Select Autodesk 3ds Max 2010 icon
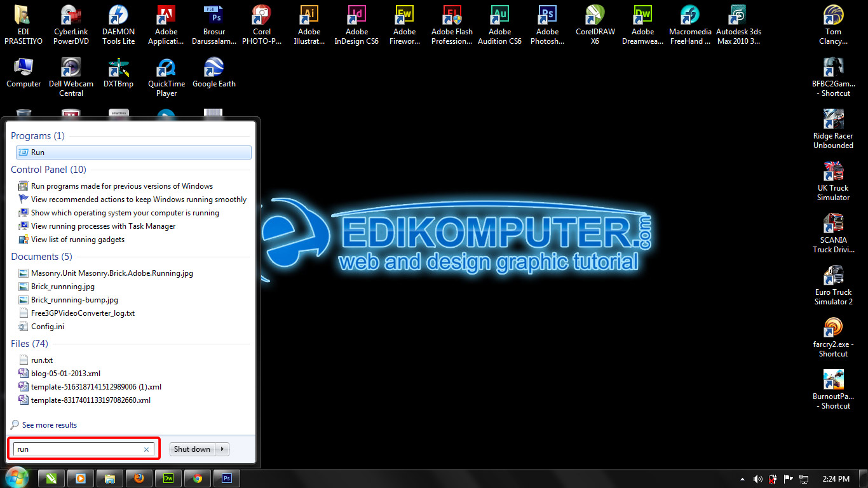 click(738, 25)
